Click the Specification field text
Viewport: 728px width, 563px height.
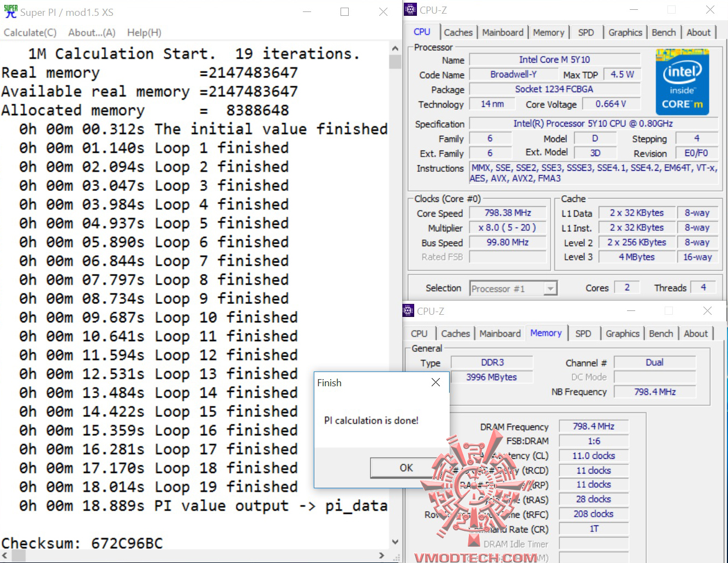pos(593,124)
